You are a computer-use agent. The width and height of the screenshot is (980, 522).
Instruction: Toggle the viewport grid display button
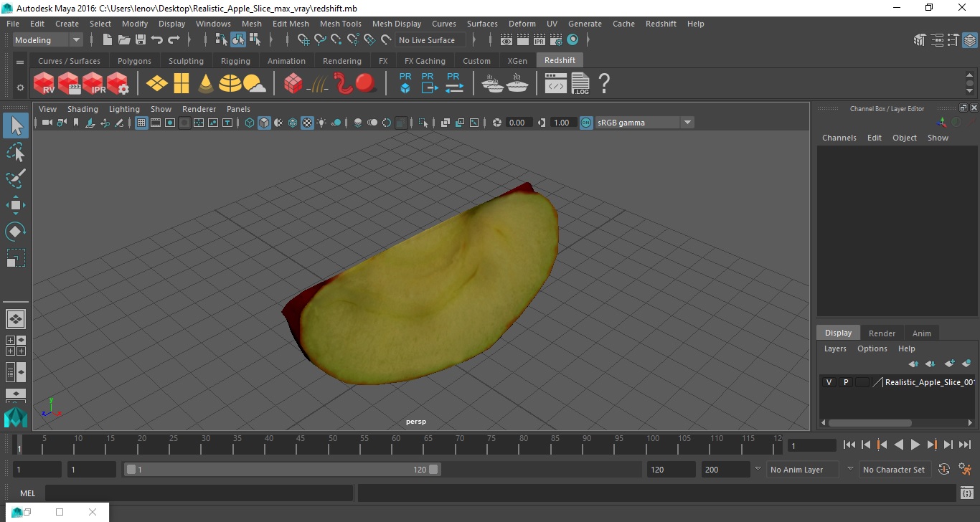point(141,123)
